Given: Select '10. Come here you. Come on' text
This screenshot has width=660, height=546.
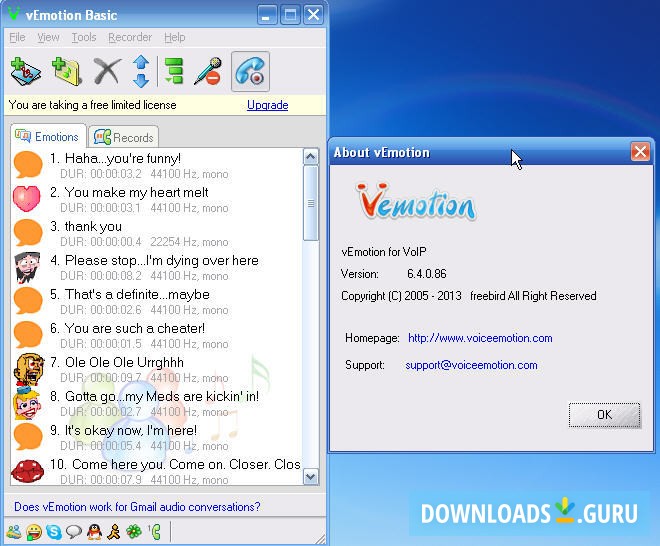Looking at the screenshot, I should (175, 464).
